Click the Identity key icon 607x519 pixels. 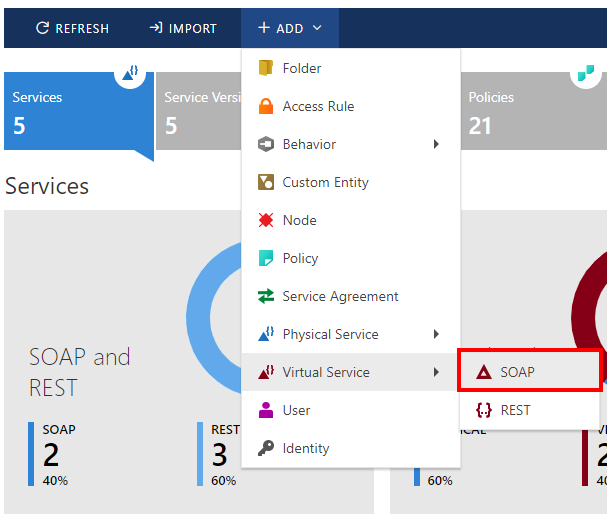point(265,448)
